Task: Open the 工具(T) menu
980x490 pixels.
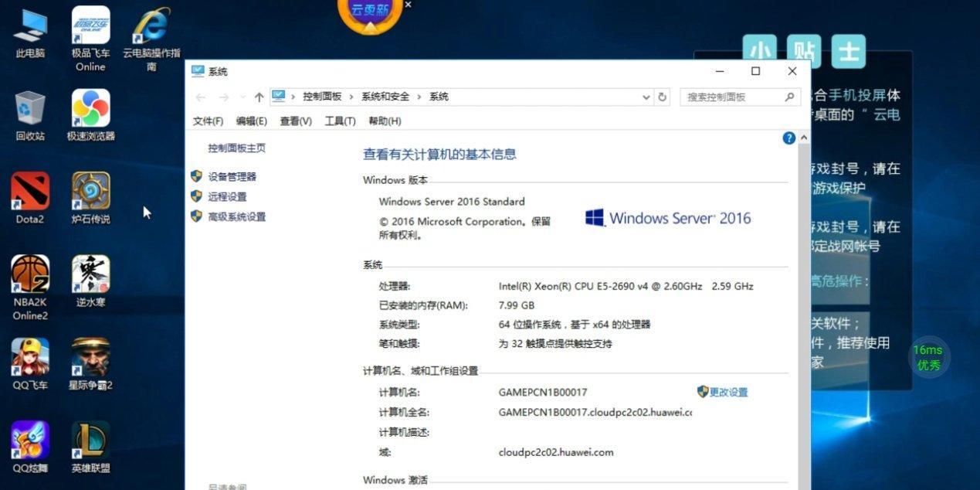Action: click(340, 121)
